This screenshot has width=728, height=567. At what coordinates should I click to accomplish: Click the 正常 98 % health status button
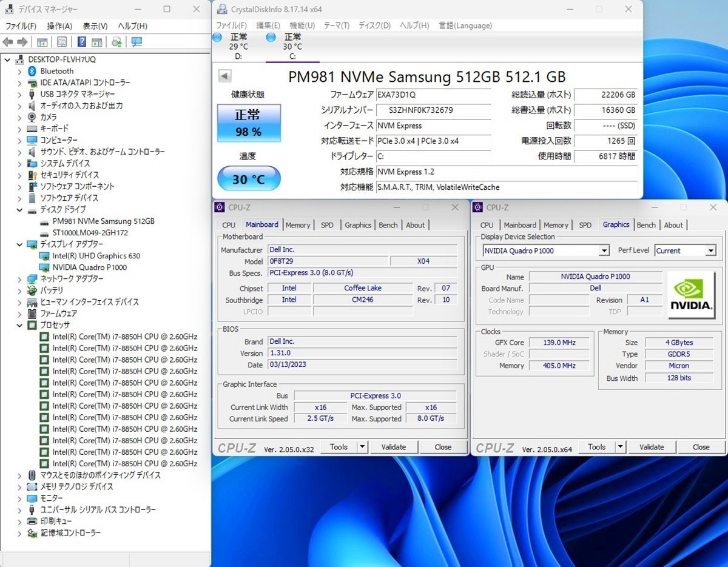point(249,123)
